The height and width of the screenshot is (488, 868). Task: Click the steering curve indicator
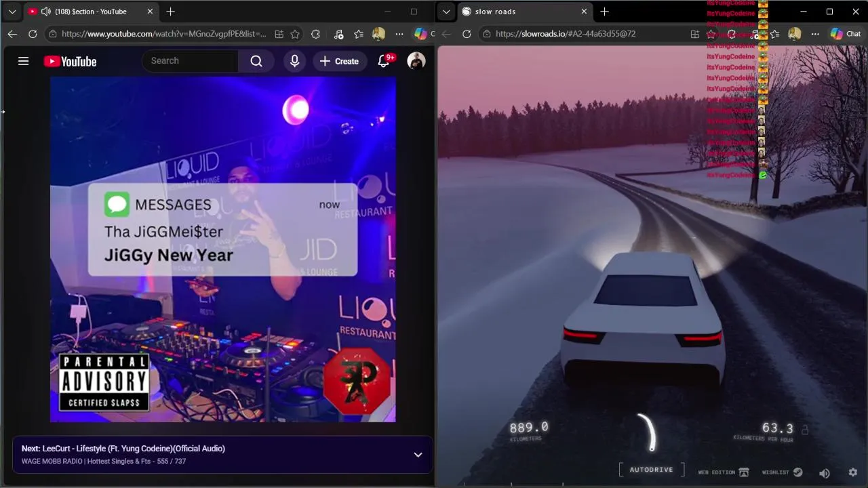(x=648, y=432)
